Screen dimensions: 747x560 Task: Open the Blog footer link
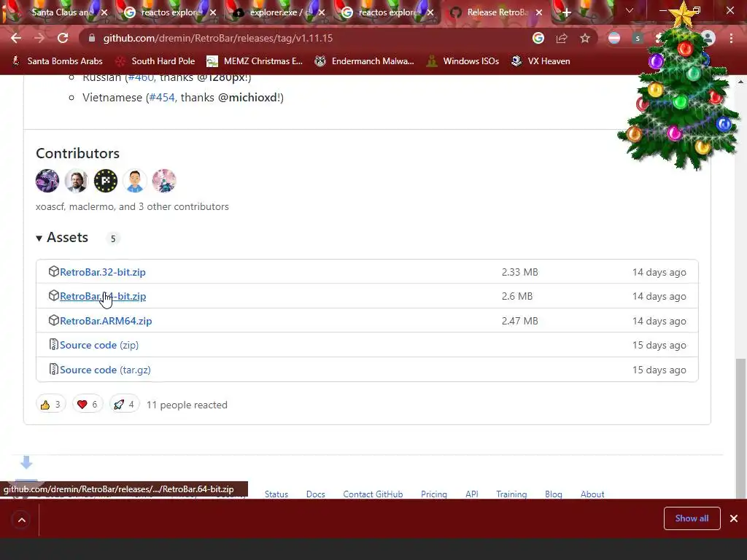[x=554, y=494]
